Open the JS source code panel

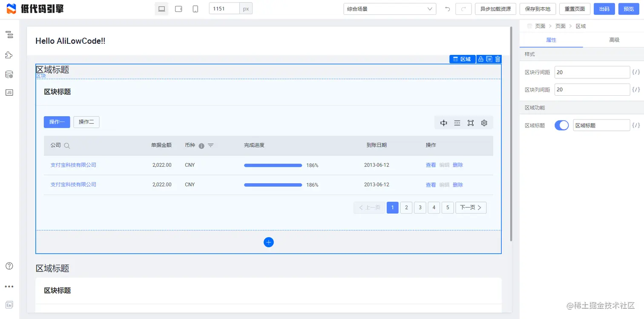[x=9, y=92]
